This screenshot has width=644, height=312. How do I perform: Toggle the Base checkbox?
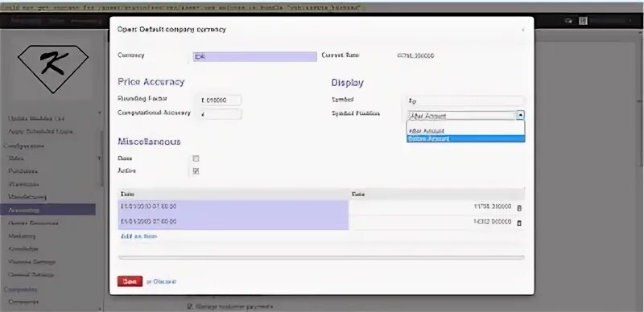pos(196,158)
